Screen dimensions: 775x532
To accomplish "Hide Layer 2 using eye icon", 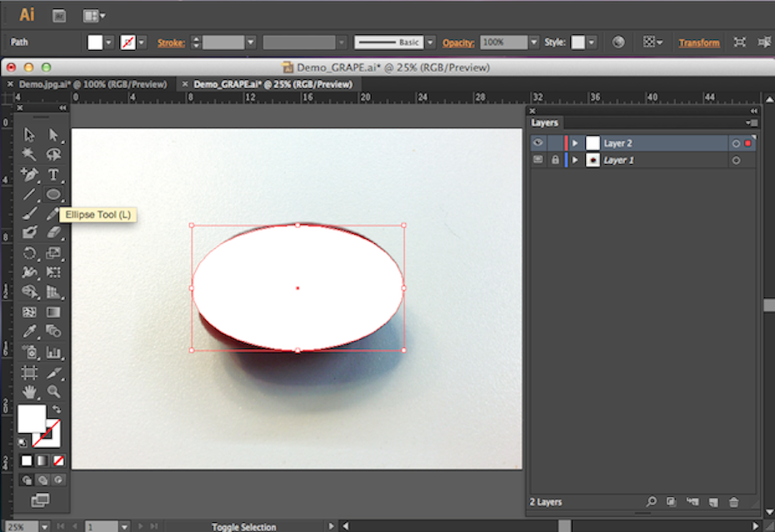I will click(538, 143).
